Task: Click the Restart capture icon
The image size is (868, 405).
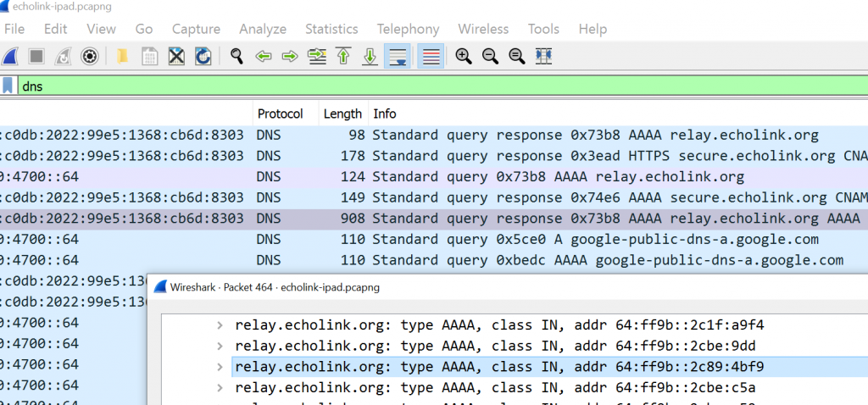Action: tap(63, 57)
